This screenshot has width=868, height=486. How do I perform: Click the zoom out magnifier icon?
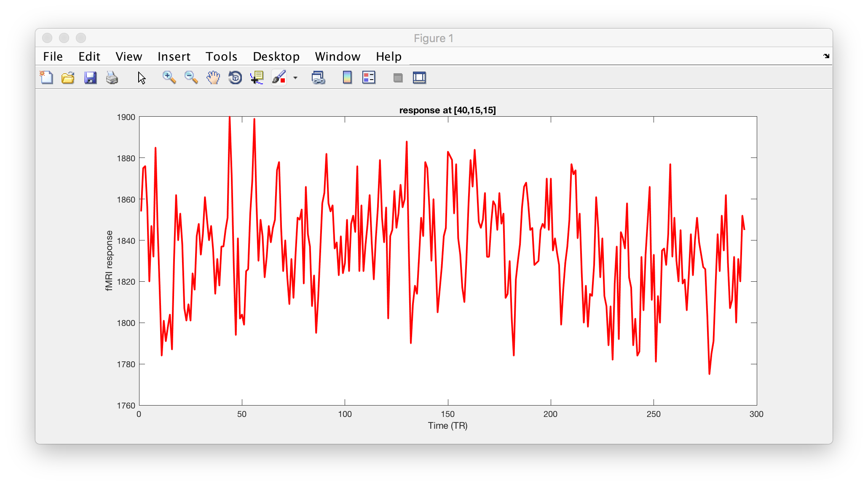tap(191, 77)
